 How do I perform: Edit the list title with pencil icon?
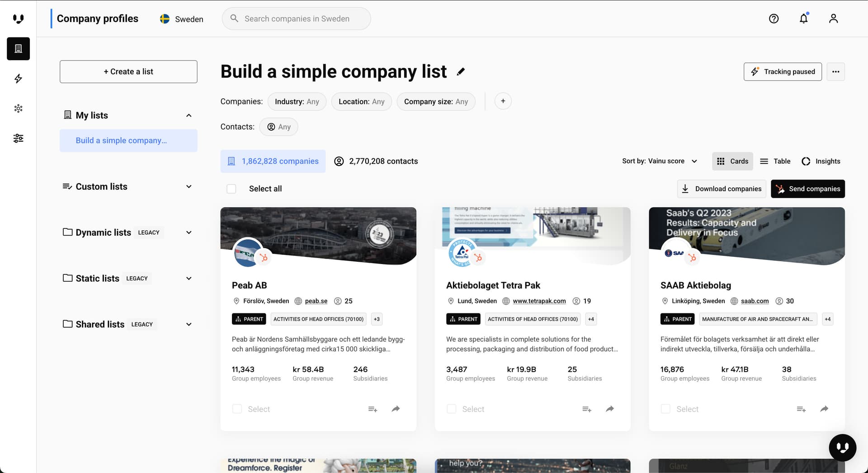[461, 71]
